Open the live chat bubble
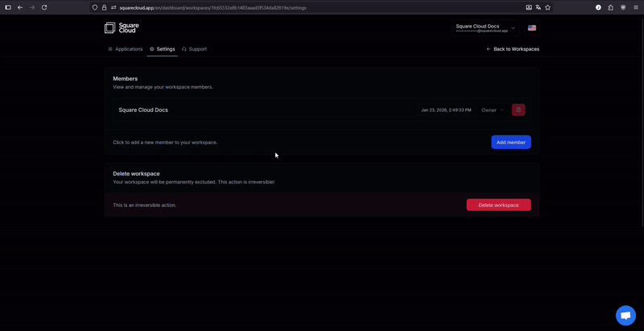 click(x=625, y=316)
